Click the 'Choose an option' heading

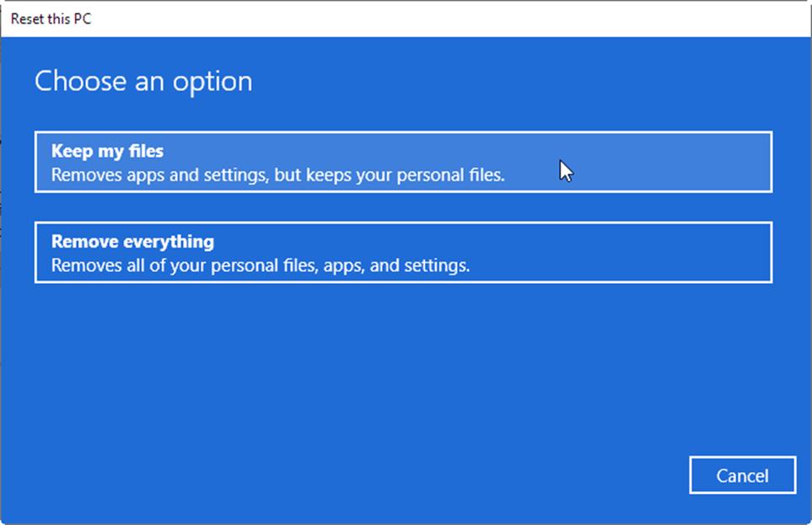143,81
